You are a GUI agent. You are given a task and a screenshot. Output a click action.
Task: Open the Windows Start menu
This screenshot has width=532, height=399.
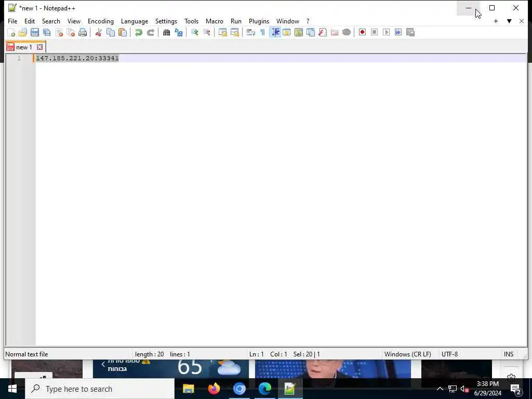[x=12, y=389]
